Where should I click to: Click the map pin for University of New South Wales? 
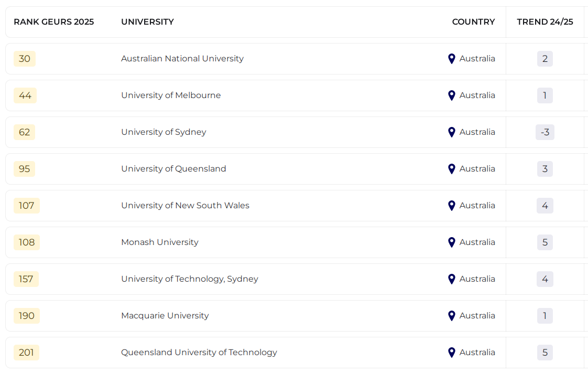[452, 206]
